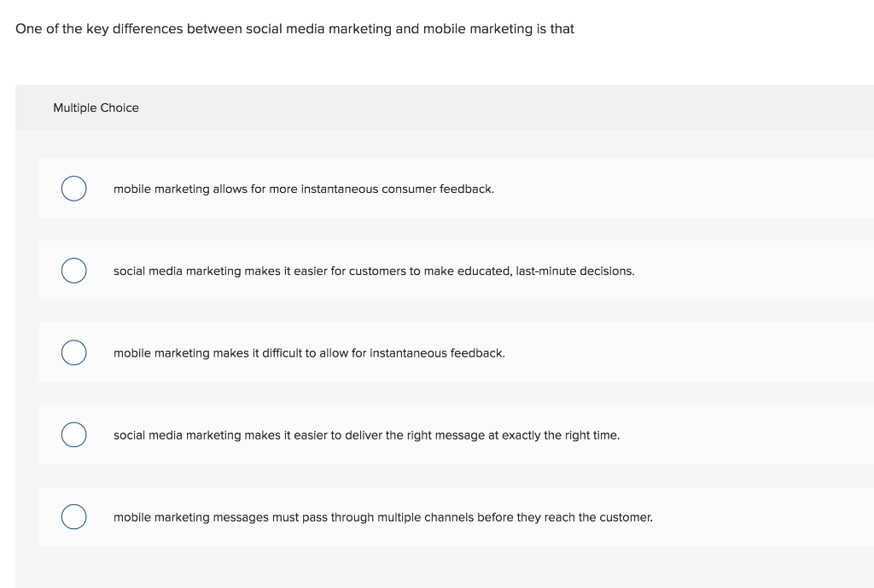Choose the fifth multiple choice option row
Screen dimensions: 874x588
pos(427,515)
